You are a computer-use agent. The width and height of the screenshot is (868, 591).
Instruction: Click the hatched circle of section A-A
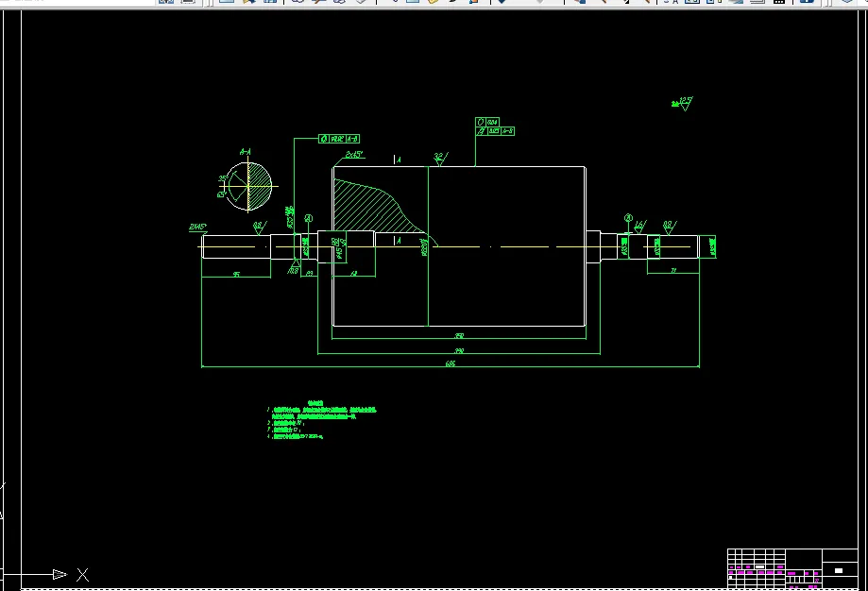248,187
